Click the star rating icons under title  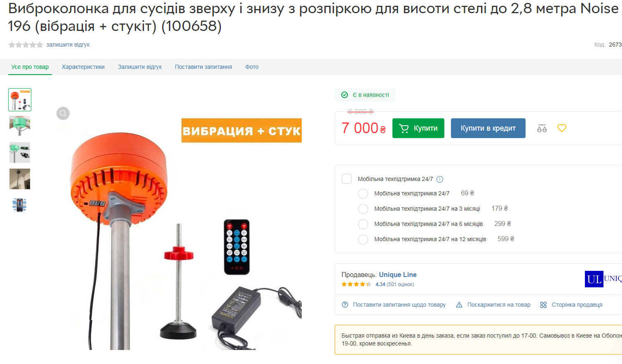tap(26, 45)
